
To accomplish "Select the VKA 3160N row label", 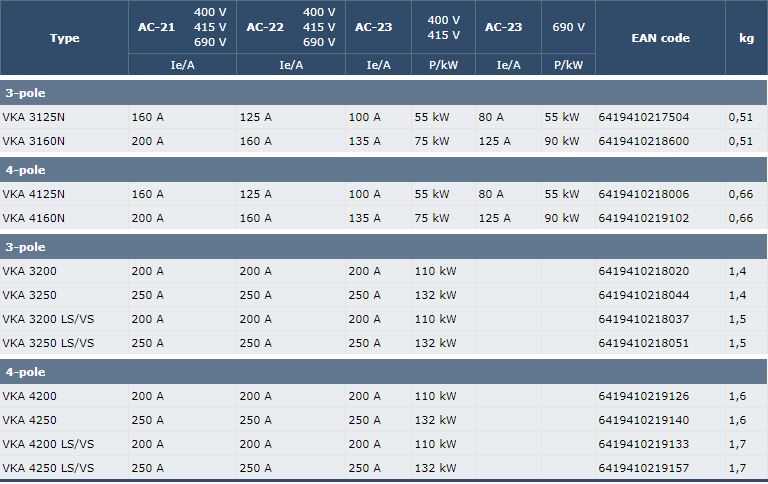I will (34, 141).
